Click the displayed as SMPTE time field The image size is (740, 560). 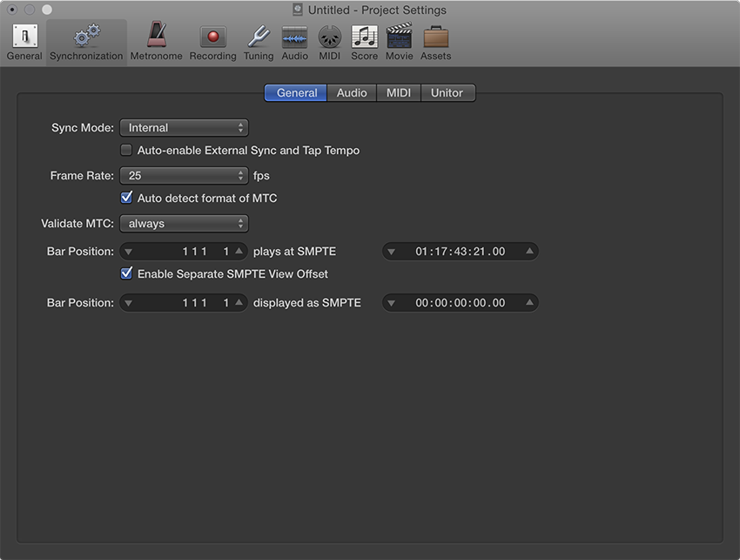tap(461, 303)
